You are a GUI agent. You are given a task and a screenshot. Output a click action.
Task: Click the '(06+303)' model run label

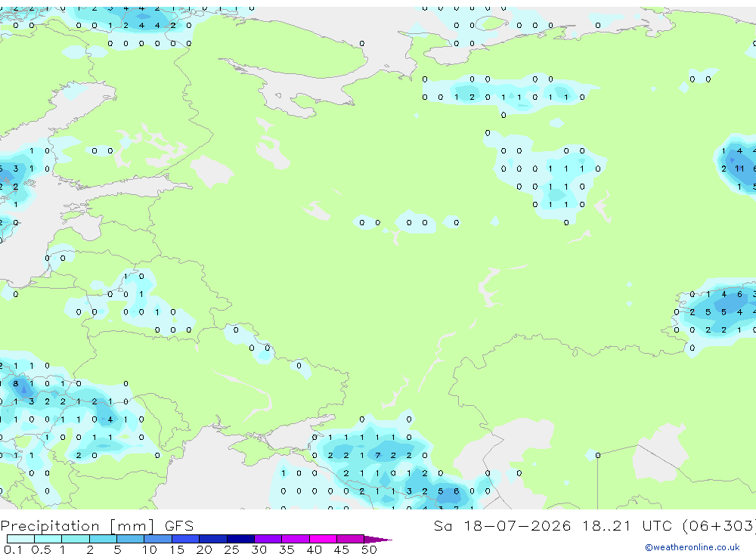point(719,525)
